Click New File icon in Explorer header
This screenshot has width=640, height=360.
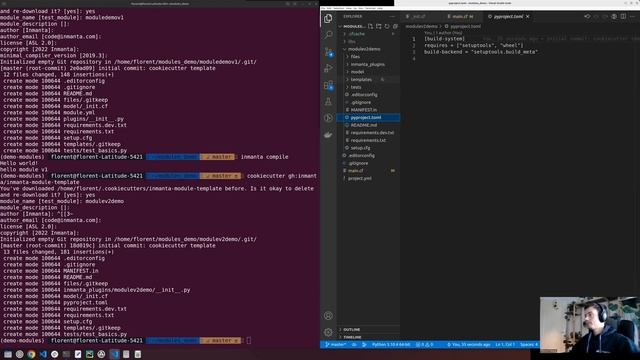370,26
